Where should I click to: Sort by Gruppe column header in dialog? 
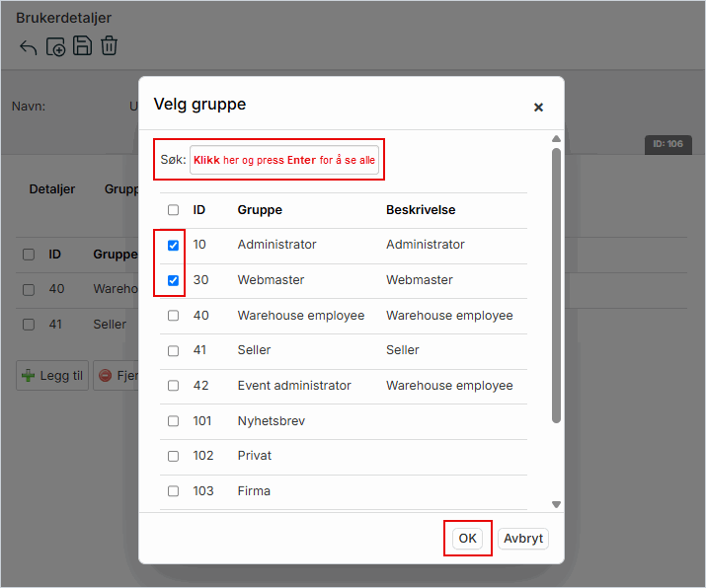260,210
